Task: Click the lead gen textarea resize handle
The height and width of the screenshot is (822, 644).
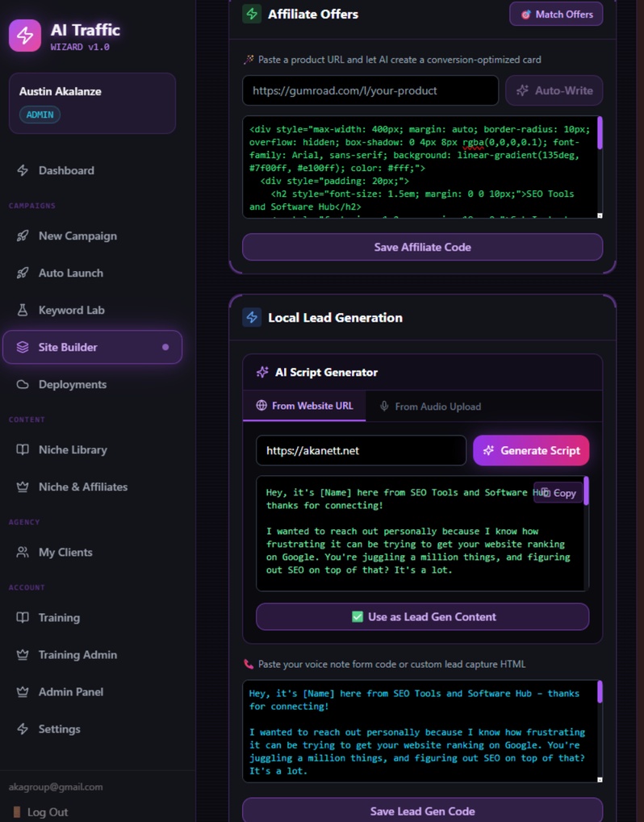Action: pos(600,780)
